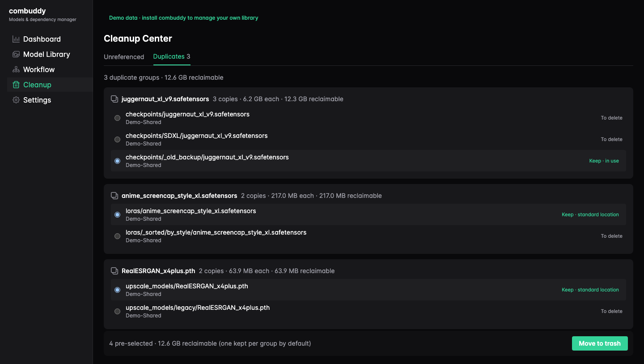644x364 pixels.
Task: Click path checkpoints/juggernaut_xl_v9.safetensors
Action: tap(187, 114)
